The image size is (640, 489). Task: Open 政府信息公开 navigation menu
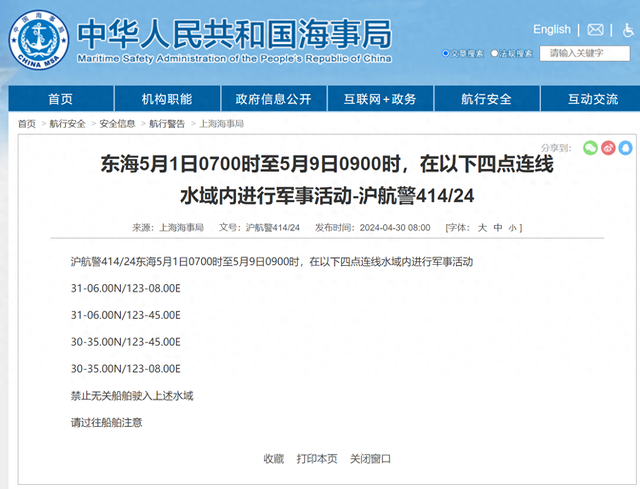click(x=273, y=99)
